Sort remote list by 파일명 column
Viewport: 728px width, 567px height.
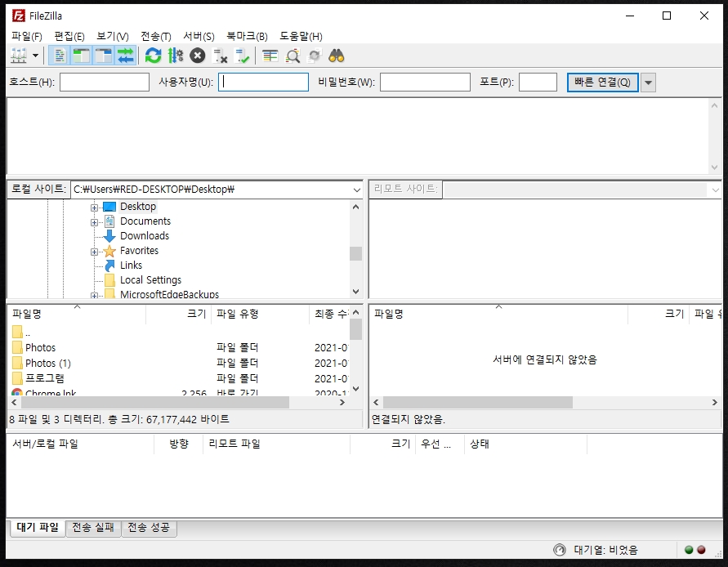498,314
